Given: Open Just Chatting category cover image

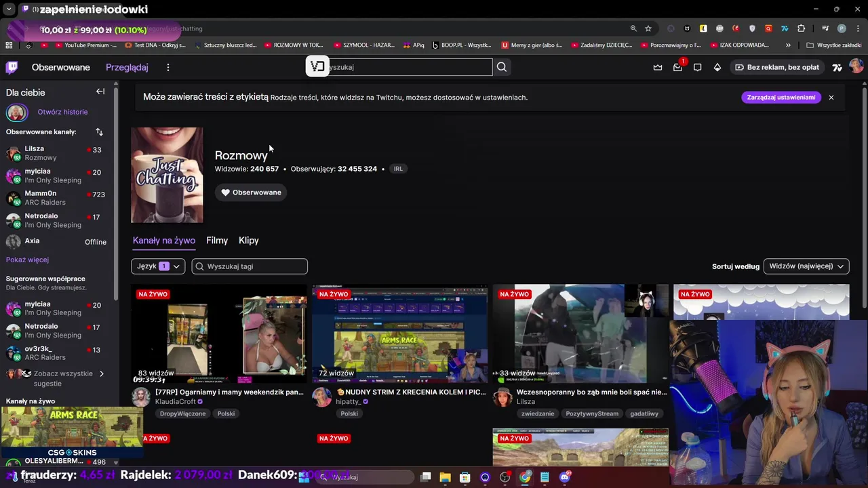Looking at the screenshot, I should [167, 175].
